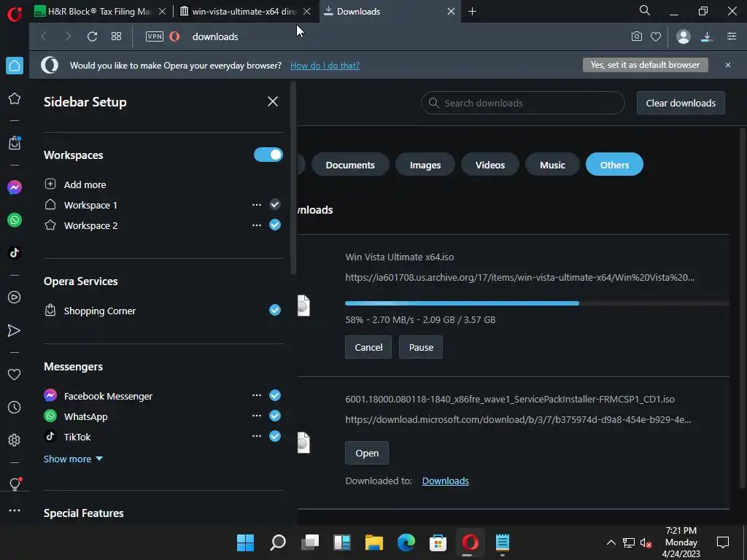The image size is (747, 560).
Task: Open File Explorer from taskbar
Action: point(374,542)
